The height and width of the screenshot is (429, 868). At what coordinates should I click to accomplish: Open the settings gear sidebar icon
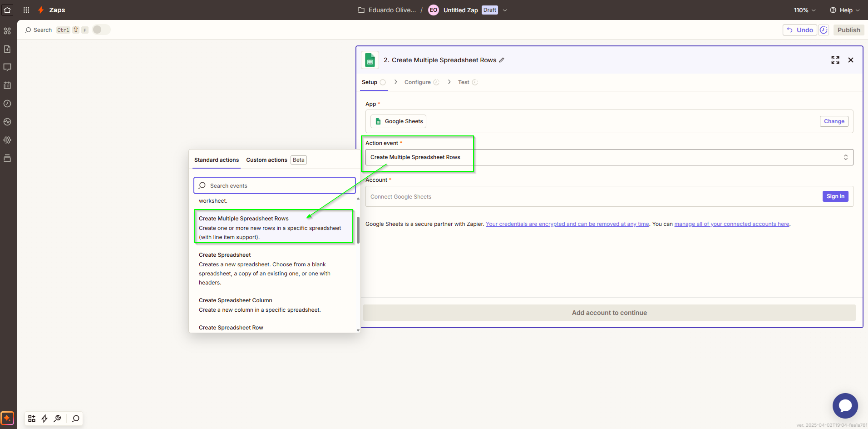pyautogui.click(x=7, y=140)
